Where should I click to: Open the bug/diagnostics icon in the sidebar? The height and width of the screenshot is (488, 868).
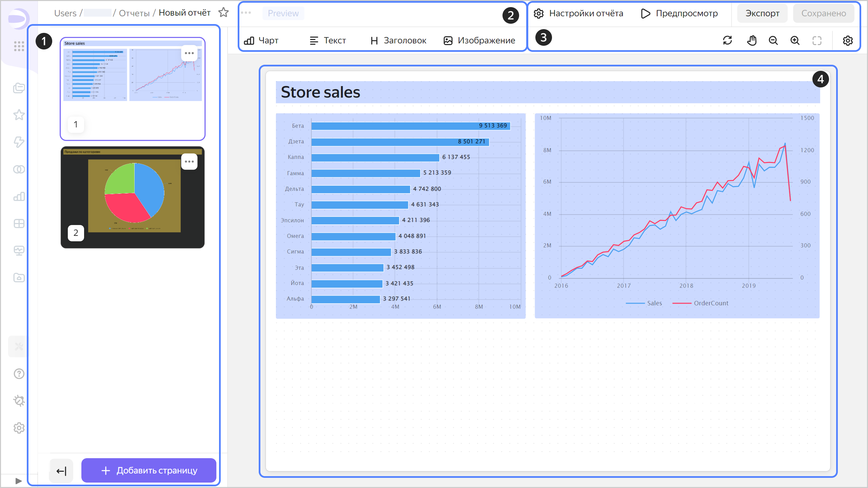[19, 401]
